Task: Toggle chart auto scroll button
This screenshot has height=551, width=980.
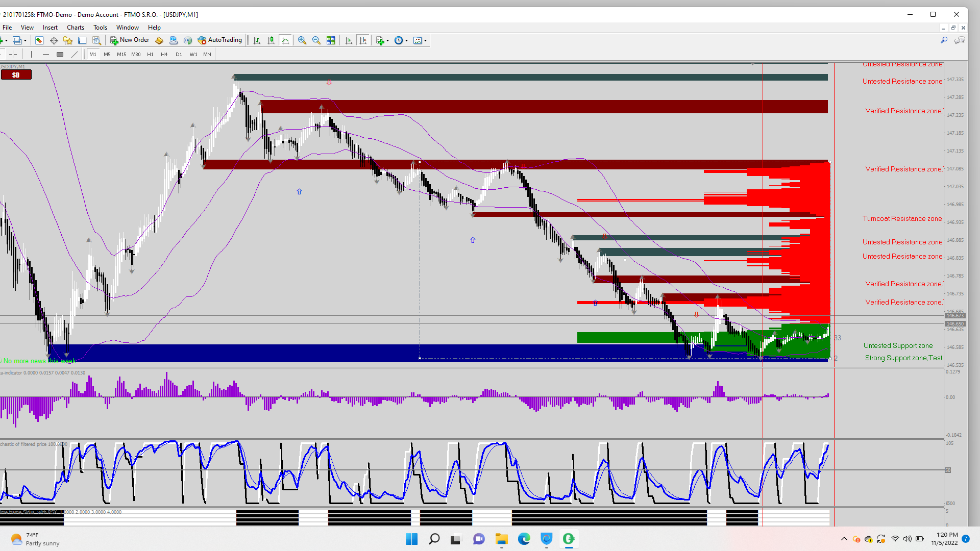Action: point(349,40)
